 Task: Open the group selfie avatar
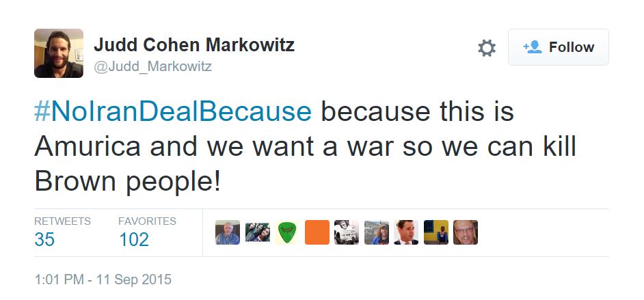(258, 232)
